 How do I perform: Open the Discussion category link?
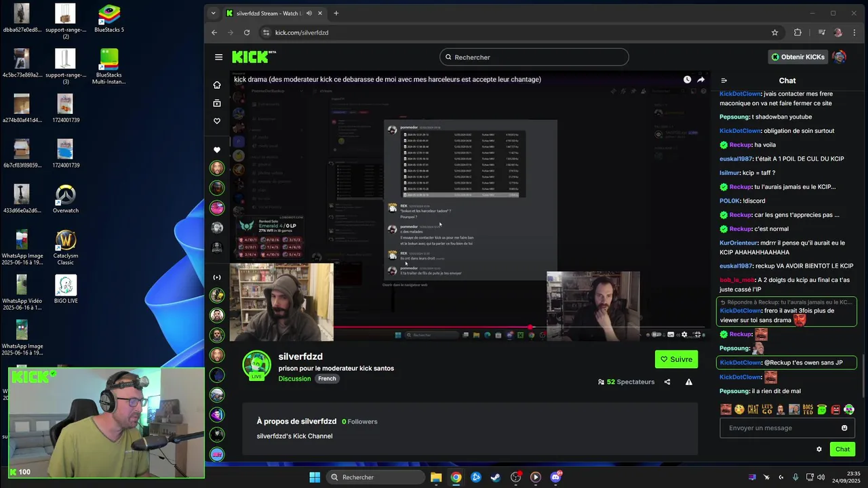pos(294,379)
